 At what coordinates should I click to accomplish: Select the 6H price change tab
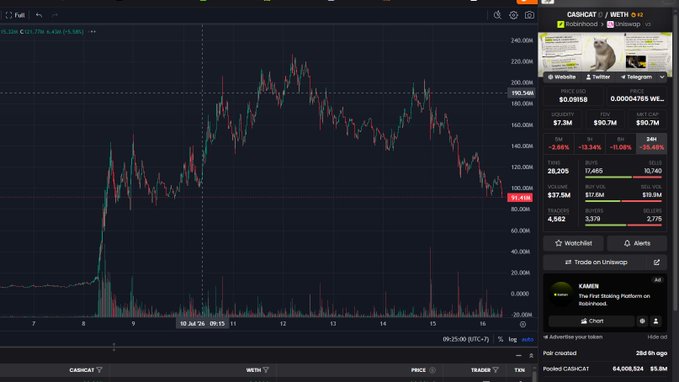[620, 143]
